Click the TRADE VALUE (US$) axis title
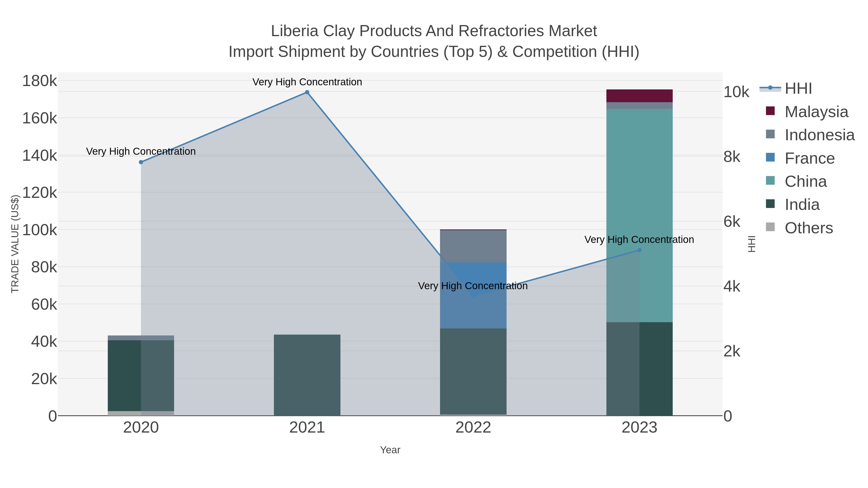 [15, 244]
